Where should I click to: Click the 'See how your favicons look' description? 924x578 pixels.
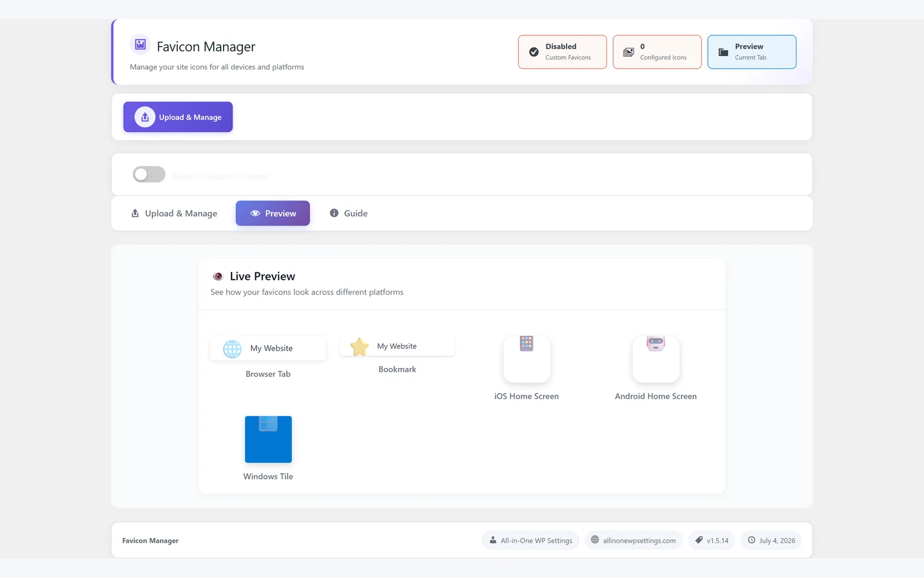[307, 292]
